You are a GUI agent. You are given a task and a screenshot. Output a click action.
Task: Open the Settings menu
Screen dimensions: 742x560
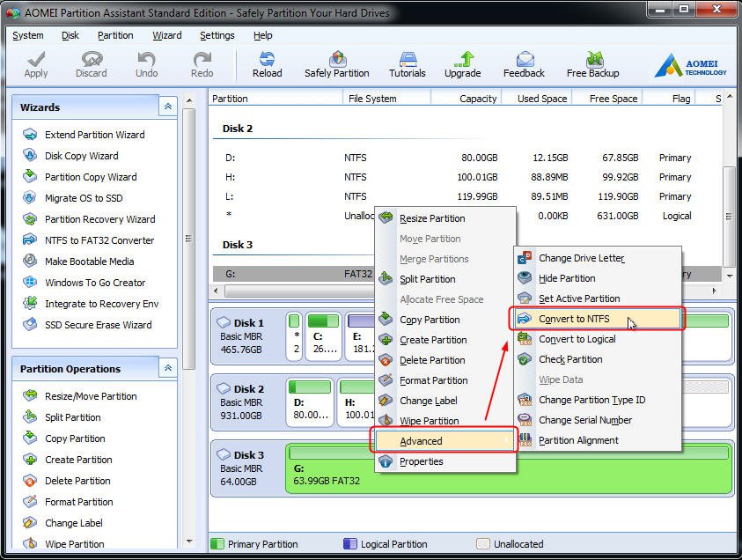(x=217, y=35)
